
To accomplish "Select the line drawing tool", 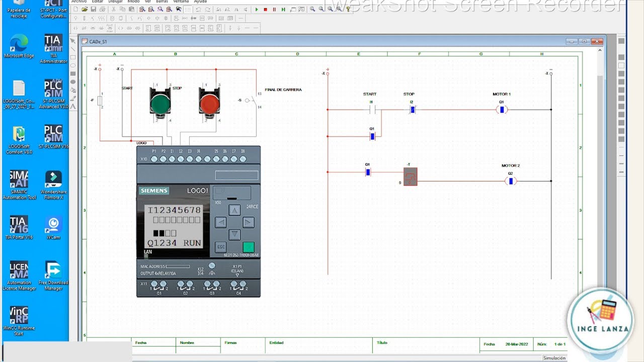I will (x=73, y=49).
